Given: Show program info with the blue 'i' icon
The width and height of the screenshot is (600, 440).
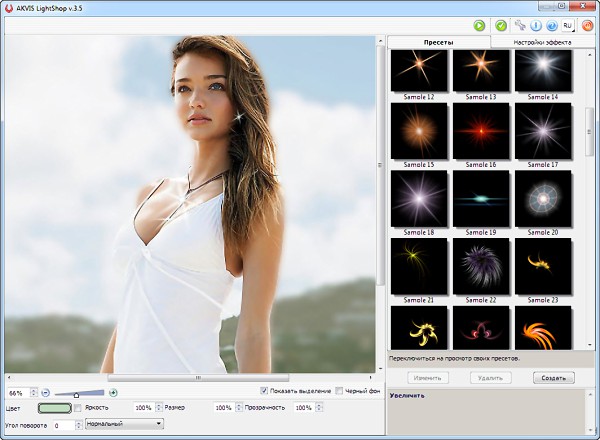Looking at the screenshot, I should (536, 26).
